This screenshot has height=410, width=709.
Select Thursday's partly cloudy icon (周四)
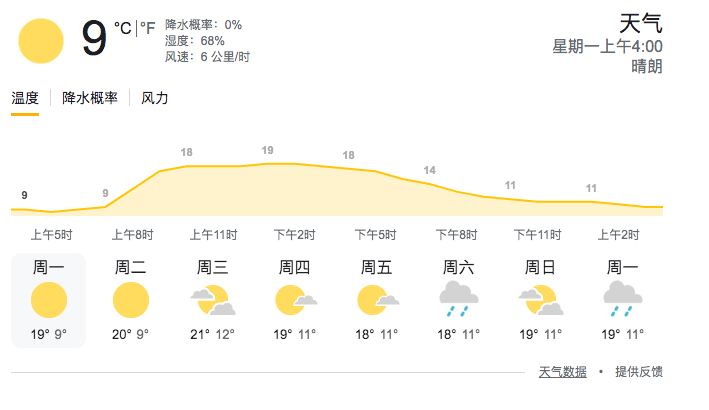294,300
